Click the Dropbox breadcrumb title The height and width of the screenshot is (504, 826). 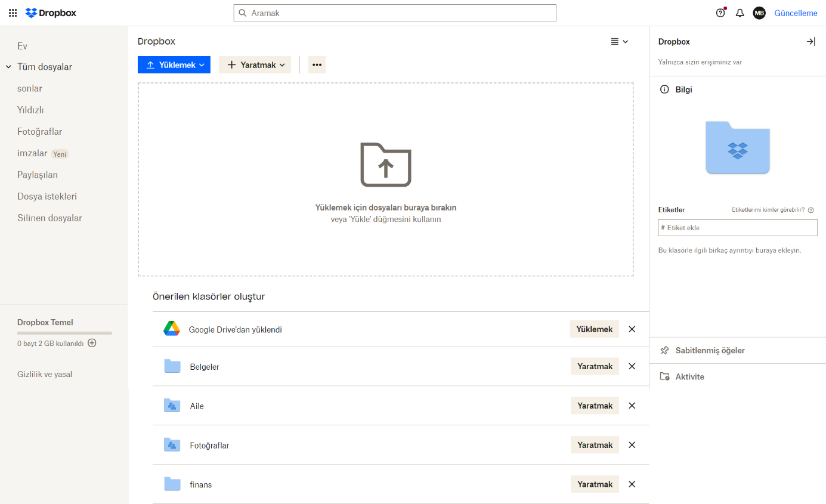pyautogui.click(x=156, y=41)
